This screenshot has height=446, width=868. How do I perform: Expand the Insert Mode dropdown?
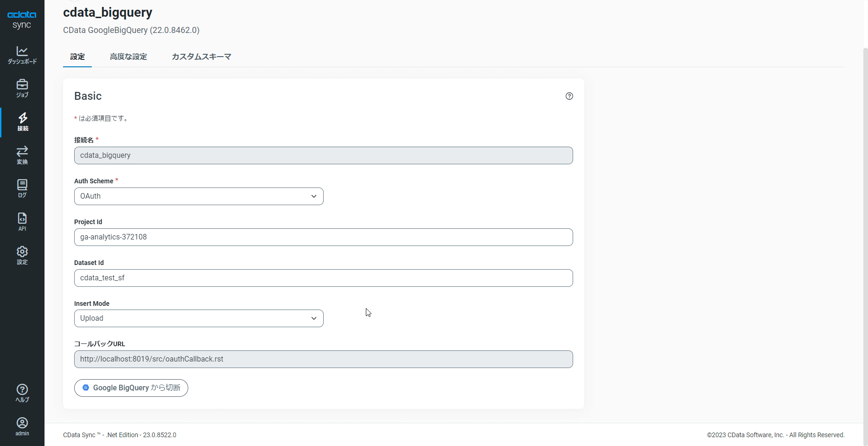198,318
